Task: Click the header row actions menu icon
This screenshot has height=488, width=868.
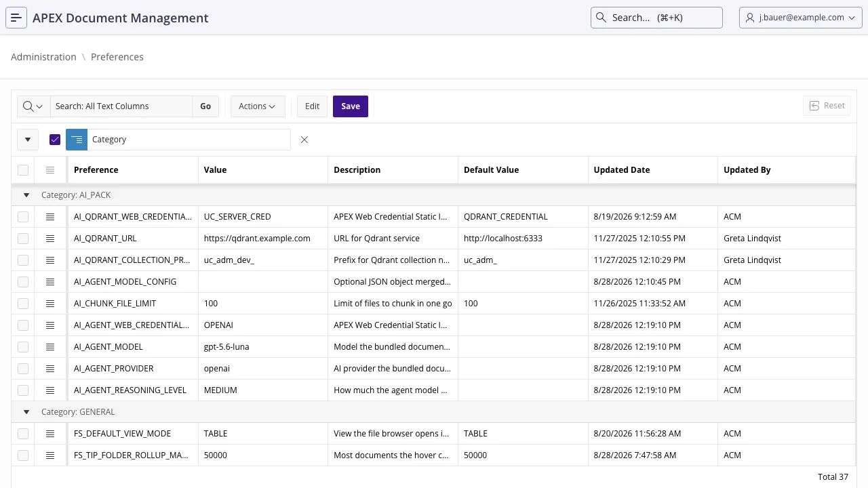Action: point(50,170)
